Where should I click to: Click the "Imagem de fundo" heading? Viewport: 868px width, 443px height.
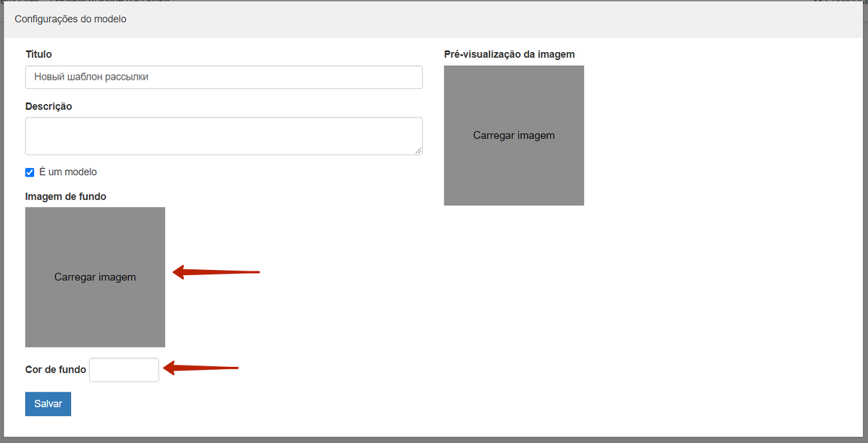tap(66, 196)
